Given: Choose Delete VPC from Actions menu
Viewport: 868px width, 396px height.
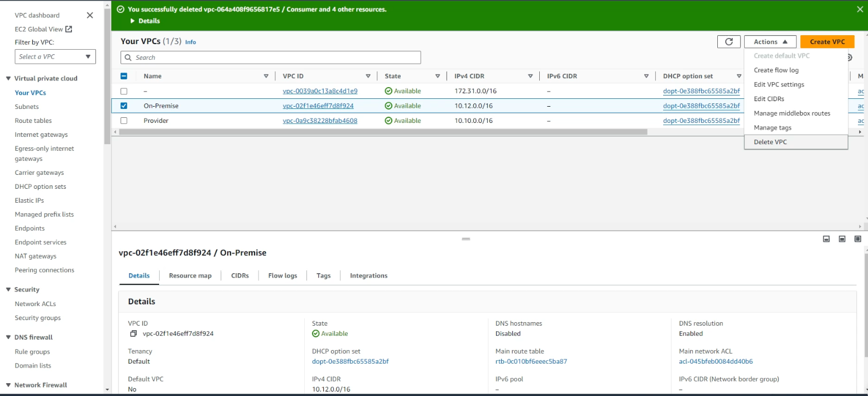Looking at the screenshot, I should click(770, 142).
